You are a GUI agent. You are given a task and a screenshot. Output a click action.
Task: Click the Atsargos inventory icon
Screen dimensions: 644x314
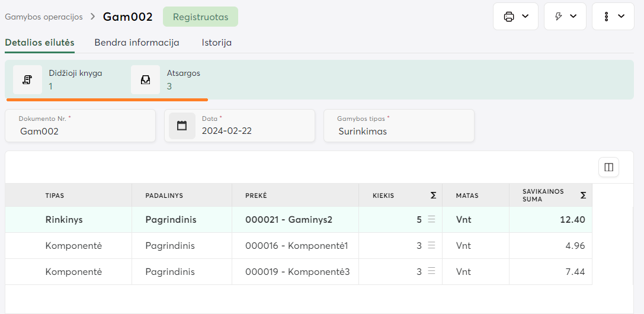tap(145, 80)
